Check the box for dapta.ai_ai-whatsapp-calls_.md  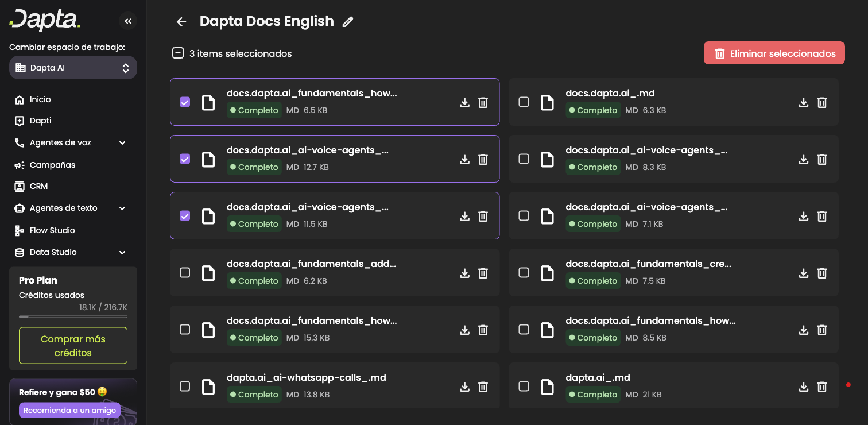click(x=185, y=386)
